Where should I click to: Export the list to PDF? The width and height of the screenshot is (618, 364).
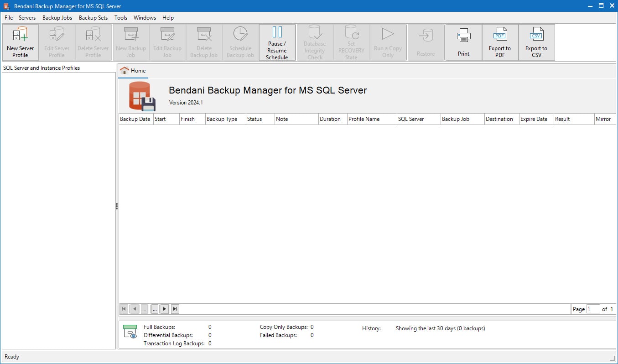[x=500, y=42]
